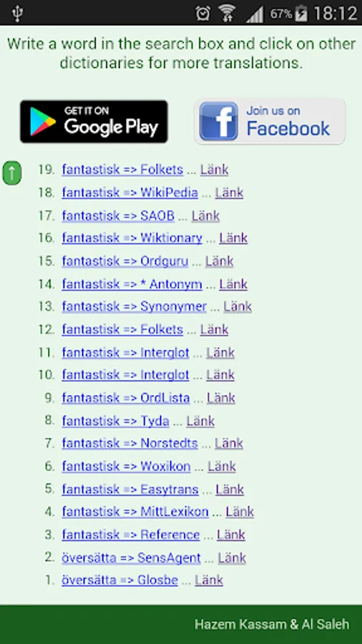This screenshot has height=644, width=362.
Task: Click Länk next to Norstedts entry
Action: point(229,443)
